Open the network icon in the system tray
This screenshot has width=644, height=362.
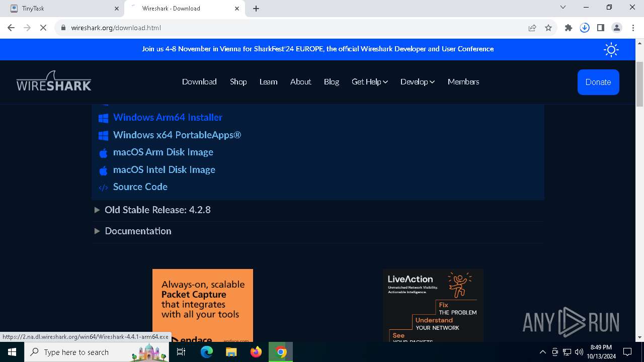pos(567,352)
